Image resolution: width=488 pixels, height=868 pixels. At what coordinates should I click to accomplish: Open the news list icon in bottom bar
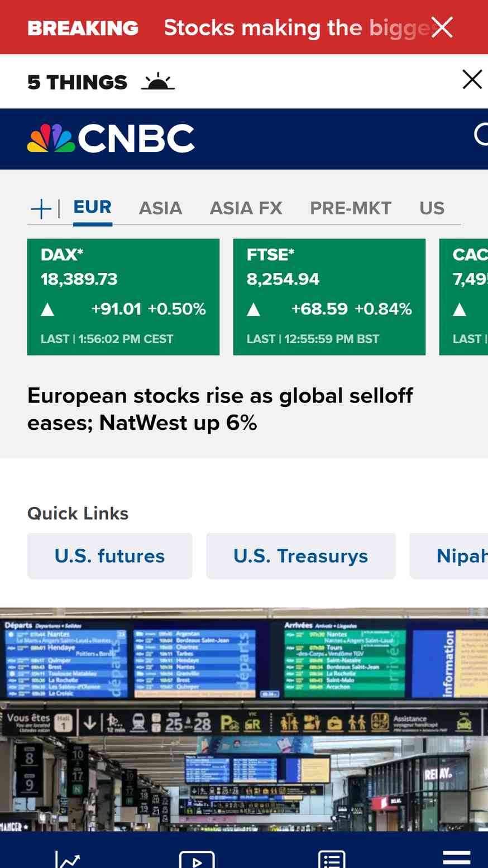(332, 859)
